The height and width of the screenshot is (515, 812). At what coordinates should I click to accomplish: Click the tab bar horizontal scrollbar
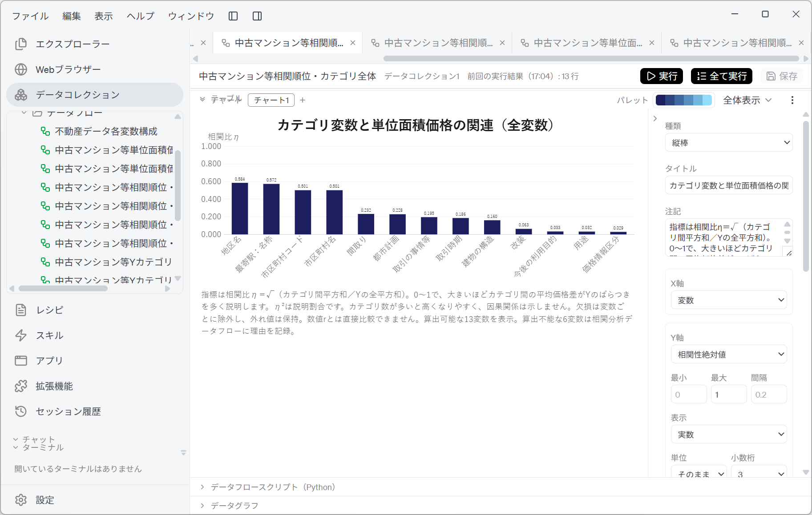coord(591,58)
